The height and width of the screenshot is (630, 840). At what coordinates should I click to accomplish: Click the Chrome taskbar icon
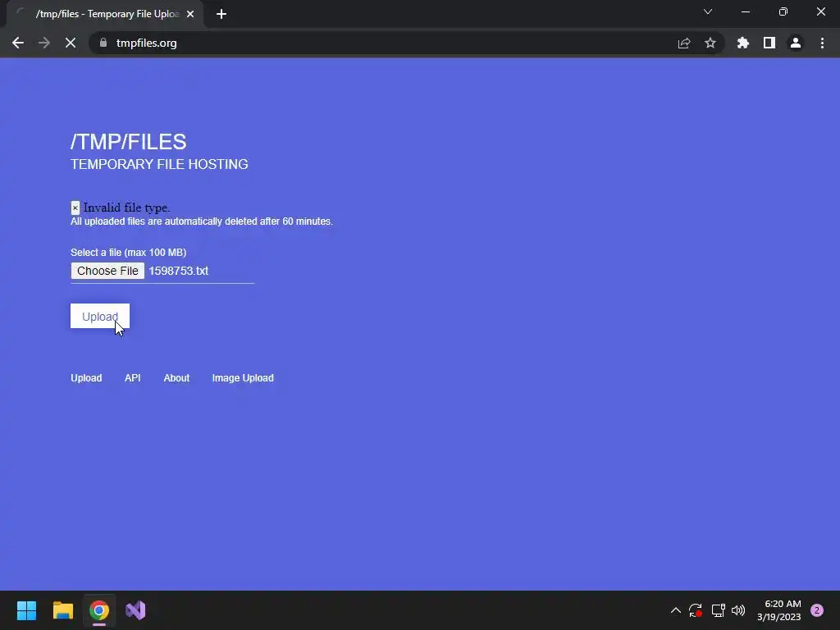click(x=99, y=610)
